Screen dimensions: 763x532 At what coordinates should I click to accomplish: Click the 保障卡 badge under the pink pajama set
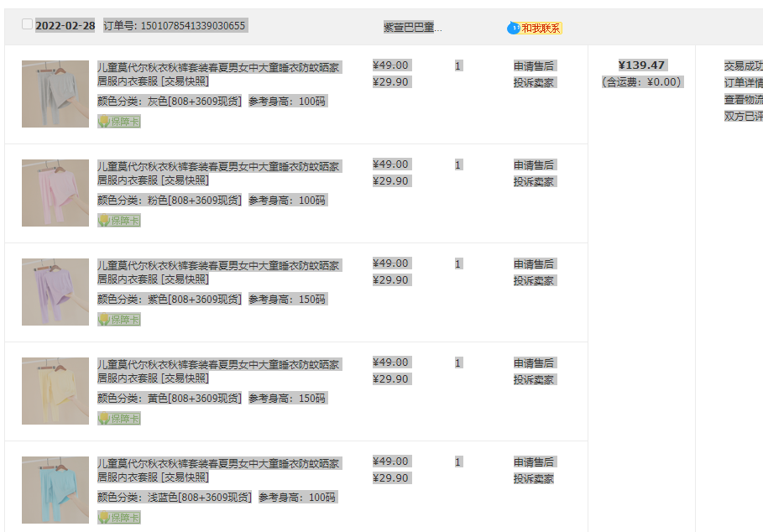(x=119, y=221)
